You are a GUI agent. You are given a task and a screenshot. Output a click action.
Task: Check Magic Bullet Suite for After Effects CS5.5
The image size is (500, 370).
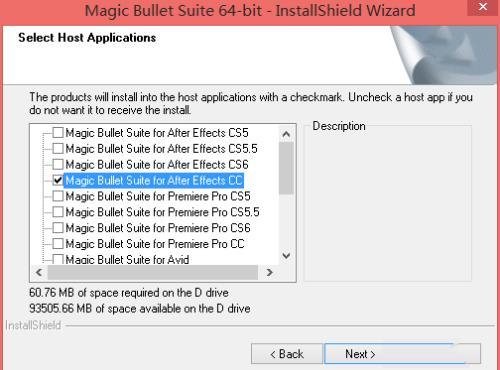[x=58, y=148]
